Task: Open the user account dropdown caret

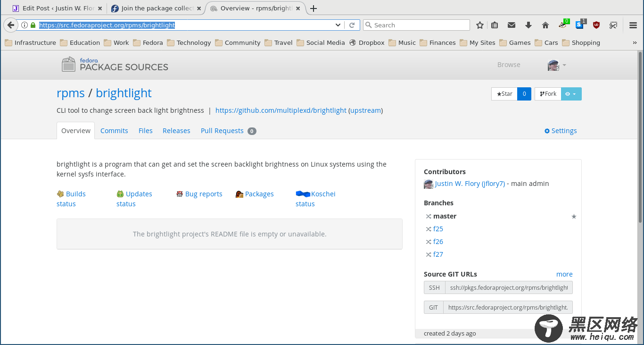Action: point(564,65)
